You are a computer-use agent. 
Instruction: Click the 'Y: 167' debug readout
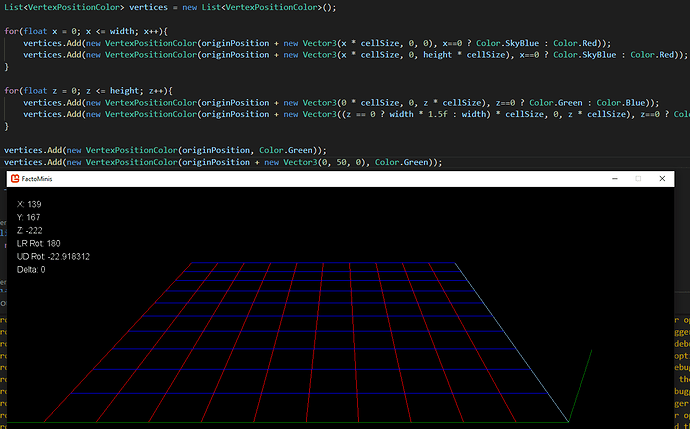pos(29,217)
